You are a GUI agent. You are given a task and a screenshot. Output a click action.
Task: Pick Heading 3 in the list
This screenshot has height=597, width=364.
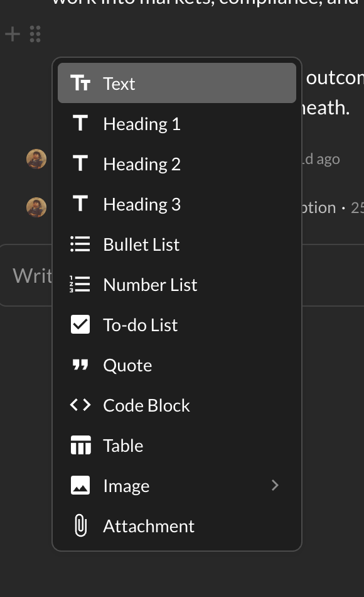pyautogui.click(x=177, y=204)
